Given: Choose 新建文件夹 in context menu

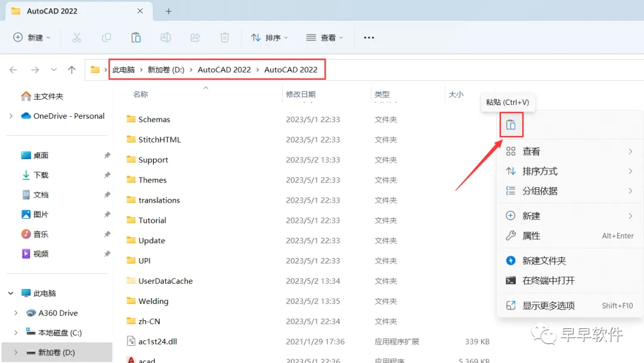Looking at the screenshot, I should tap(569, 260).
